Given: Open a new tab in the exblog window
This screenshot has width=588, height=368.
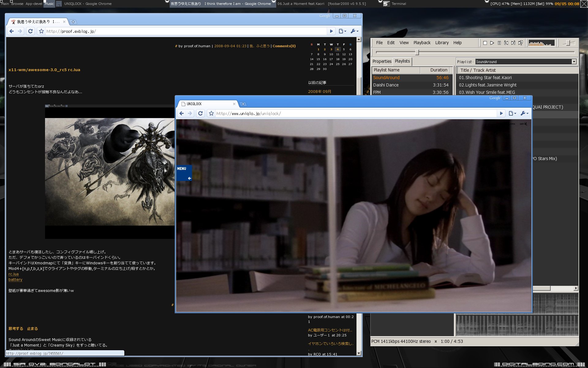Looking at the screenshot, I should point(73,22).
